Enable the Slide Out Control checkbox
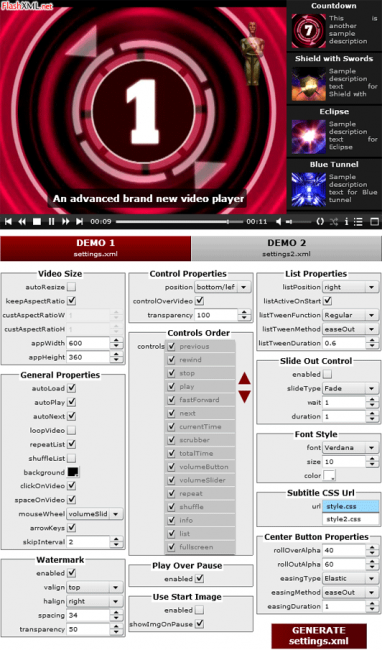 [327, 374]
